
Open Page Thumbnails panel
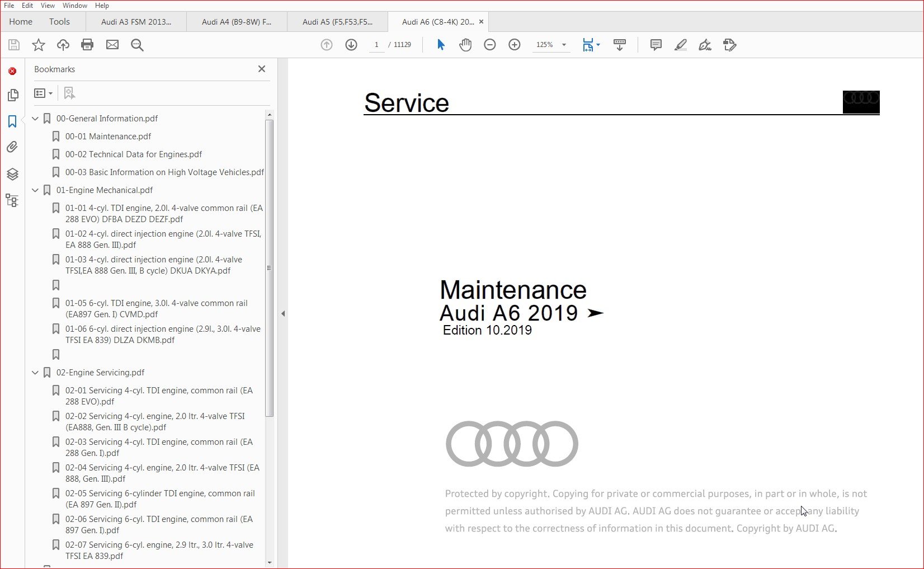coord(12,95)
